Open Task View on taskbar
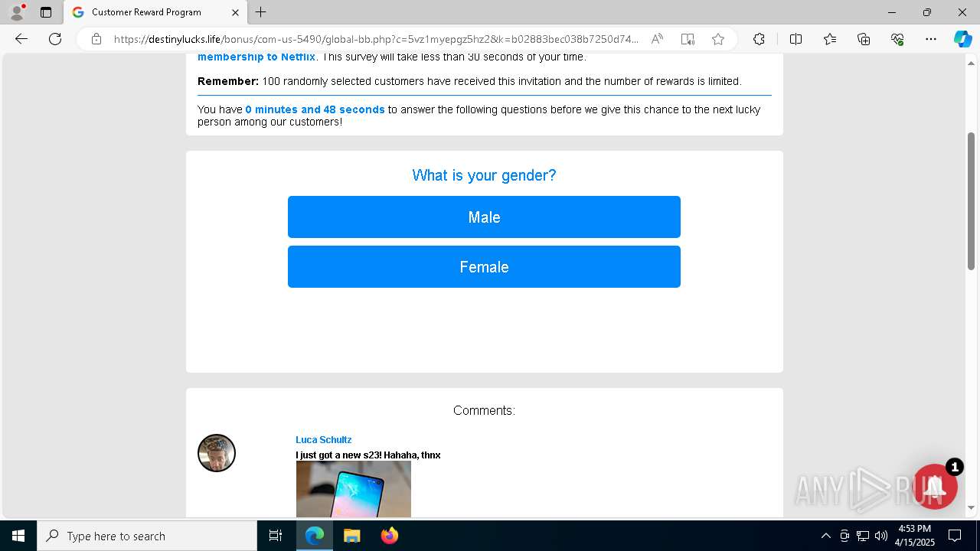 point(276,536)
